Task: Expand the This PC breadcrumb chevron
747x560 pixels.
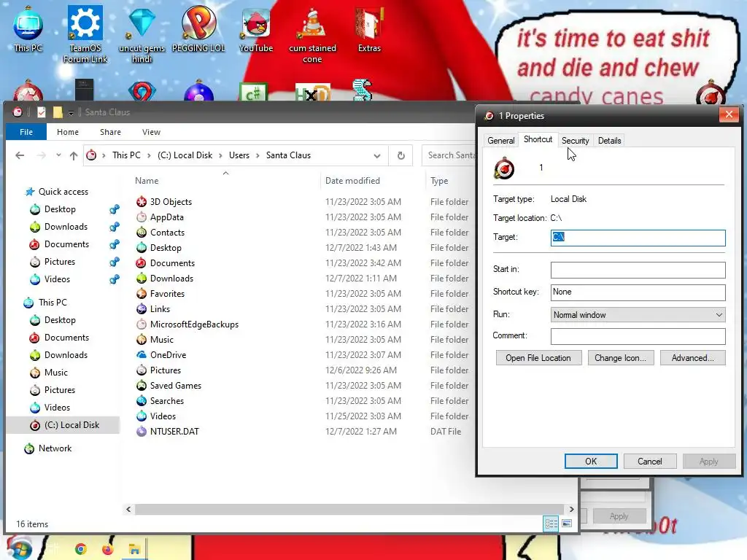Action: [x=149, y=156]
